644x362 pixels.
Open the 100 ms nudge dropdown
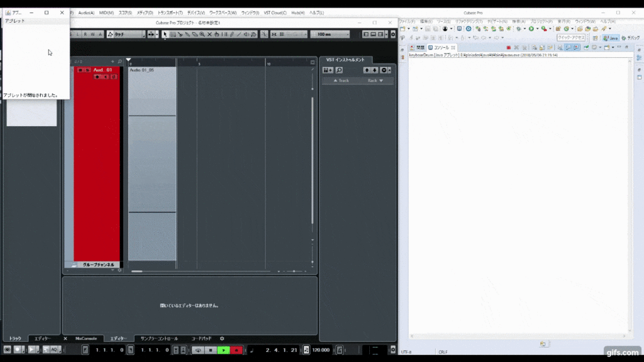click(348, 35)
